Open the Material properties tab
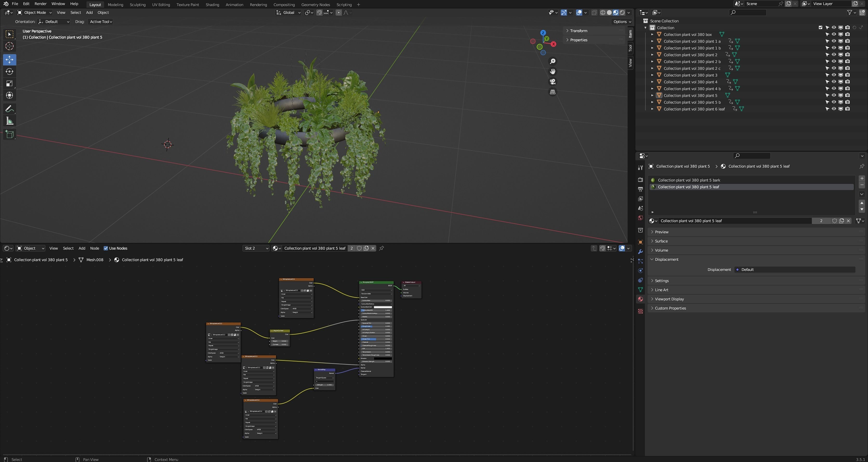The image size is (868, 462). tap(640, 299)
